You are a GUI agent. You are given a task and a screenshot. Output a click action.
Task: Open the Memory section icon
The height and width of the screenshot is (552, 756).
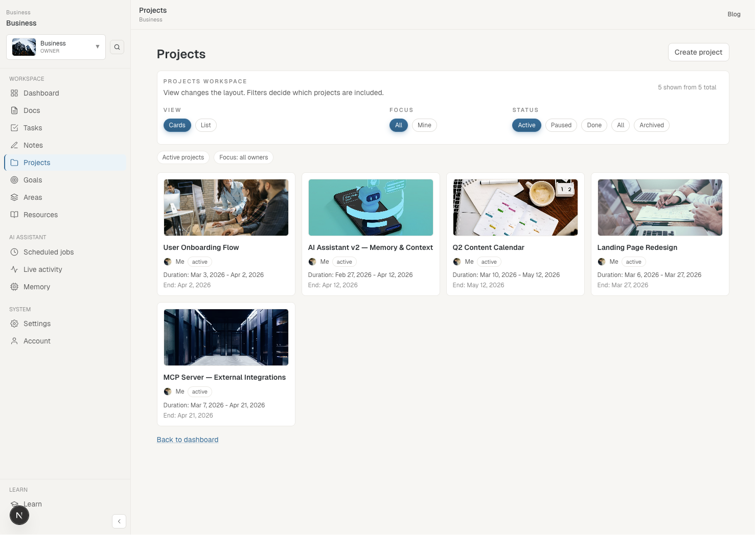click(x=15, y=287)
